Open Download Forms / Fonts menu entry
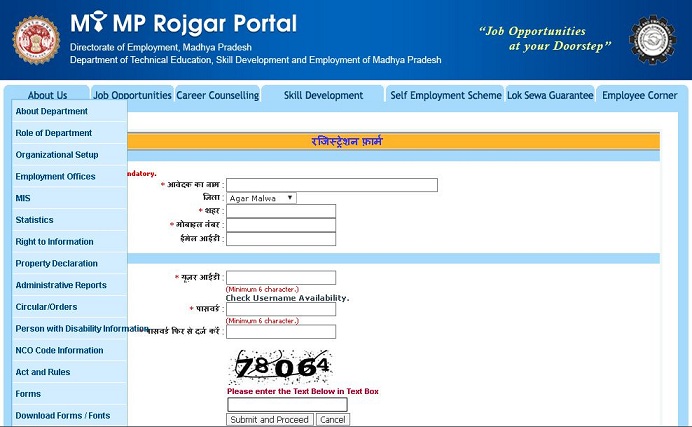The image size is (692, 427). click(x=63, y=416)
